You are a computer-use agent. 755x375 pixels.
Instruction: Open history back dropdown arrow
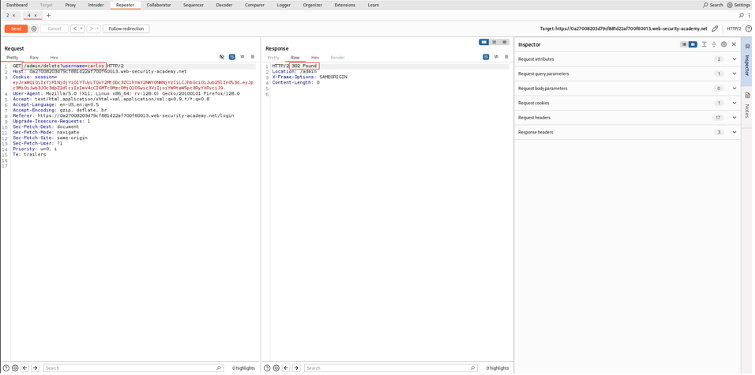[x=81, y=29]
